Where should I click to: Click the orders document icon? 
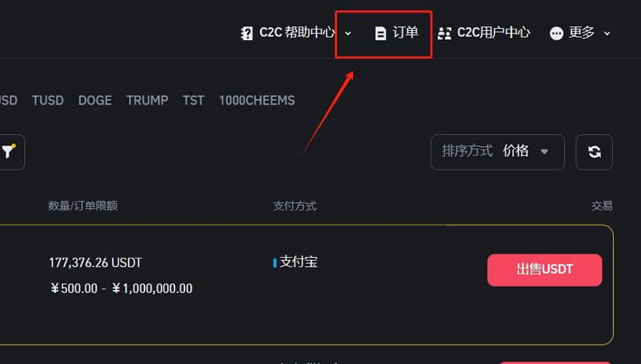[x=381, y=33]
